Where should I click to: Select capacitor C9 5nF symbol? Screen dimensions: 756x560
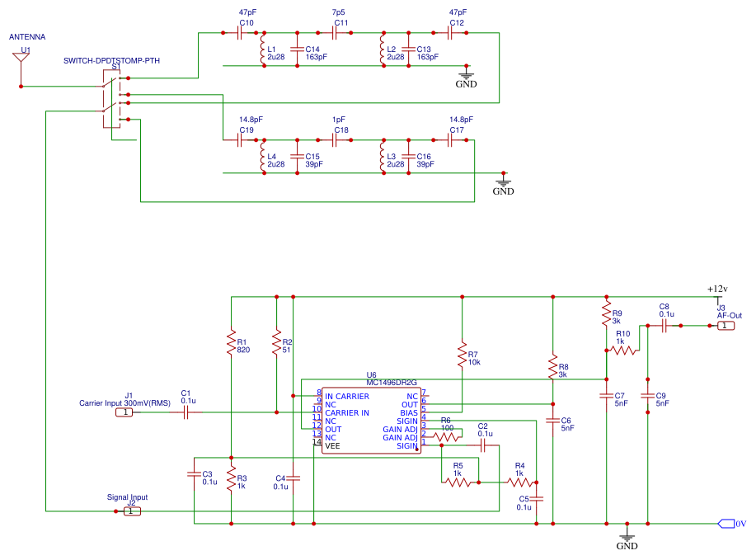coord(647,396)
